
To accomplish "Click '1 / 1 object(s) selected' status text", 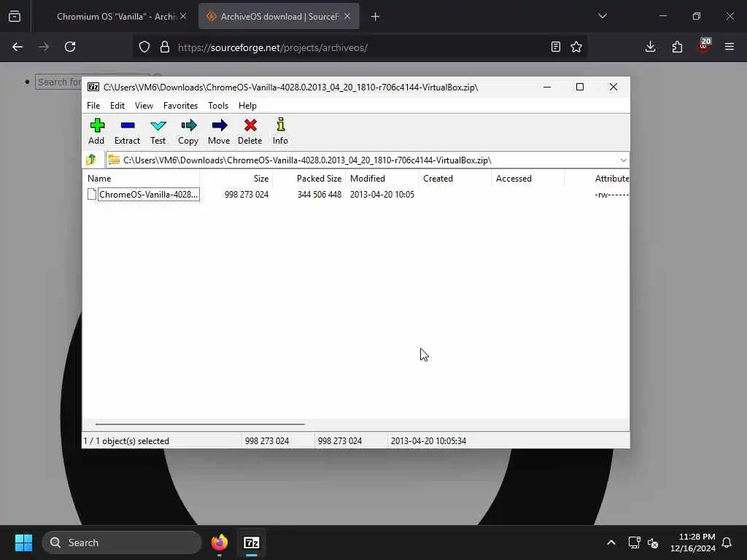I will click(126, 441).
